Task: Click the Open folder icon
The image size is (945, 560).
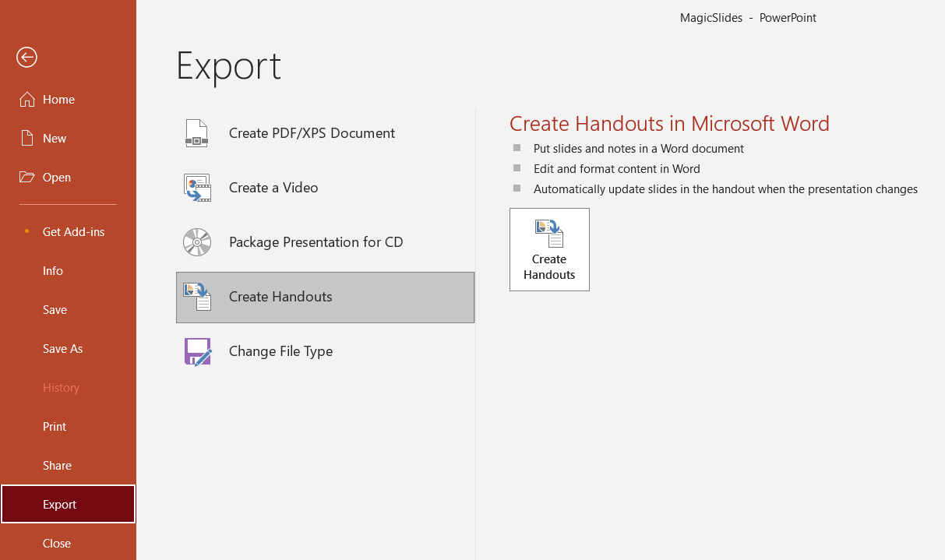Action: tap(27, 178)
